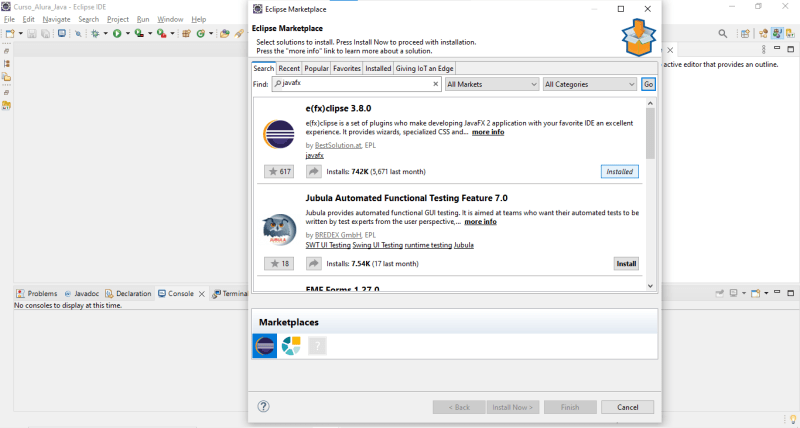
Task: Click the Open Type icon
Action: click(224, 34)
